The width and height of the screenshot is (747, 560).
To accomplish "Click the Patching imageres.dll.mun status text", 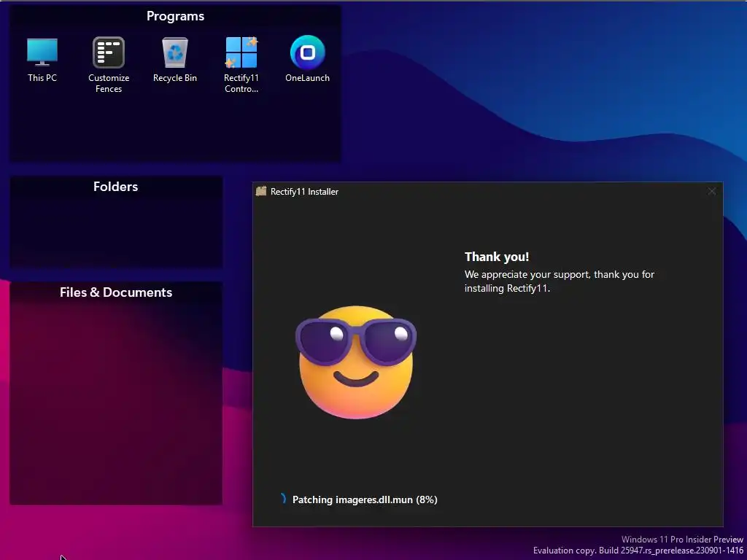I will tap(365, 499).
